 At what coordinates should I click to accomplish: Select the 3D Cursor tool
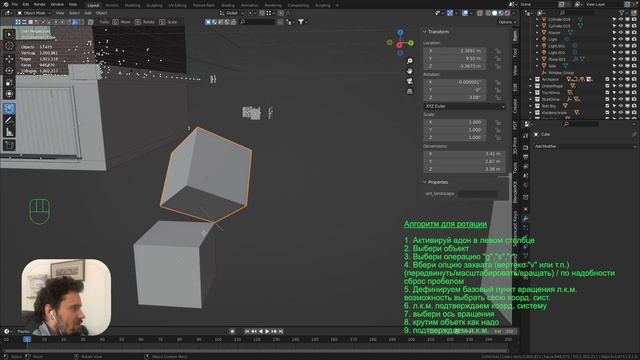pyautogui.click(x=9, y=46)
